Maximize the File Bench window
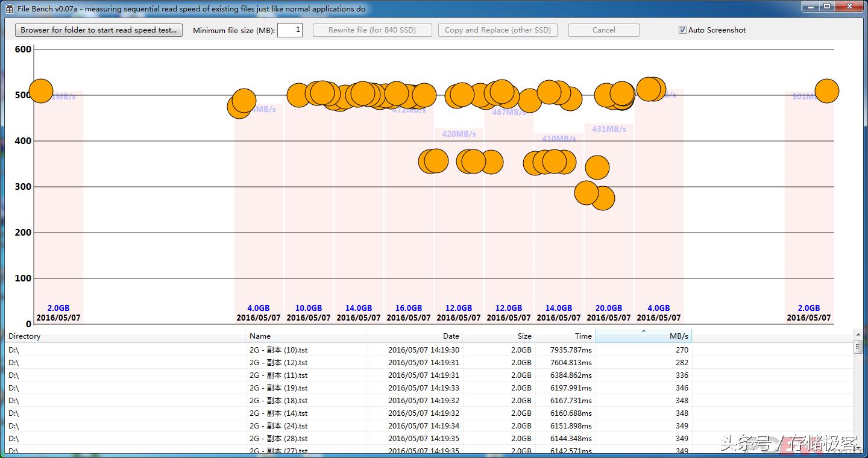 [827, 7]
